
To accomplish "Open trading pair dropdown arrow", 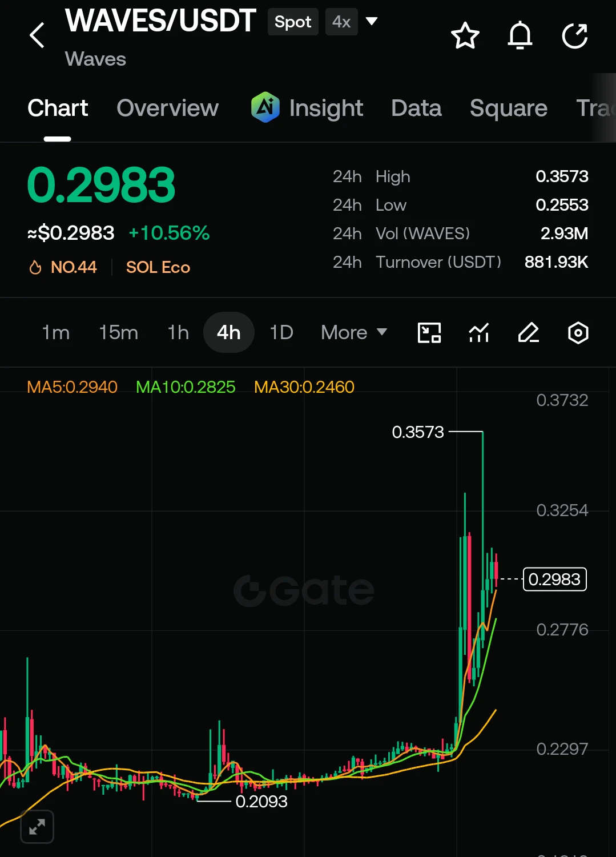I will [372, 22].
